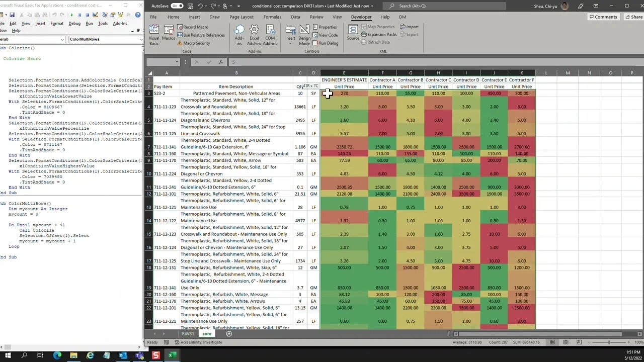644x362 pixels.
Task: Select the E4V31 sheet tab
Action: [188, 334]
